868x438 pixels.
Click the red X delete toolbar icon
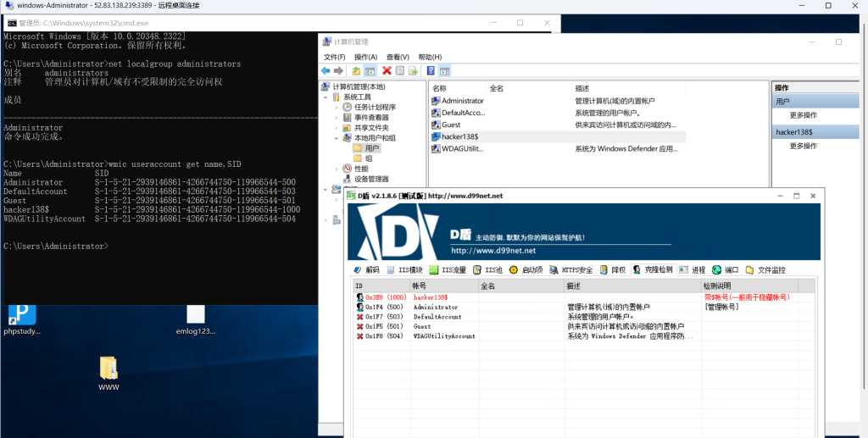387,70
